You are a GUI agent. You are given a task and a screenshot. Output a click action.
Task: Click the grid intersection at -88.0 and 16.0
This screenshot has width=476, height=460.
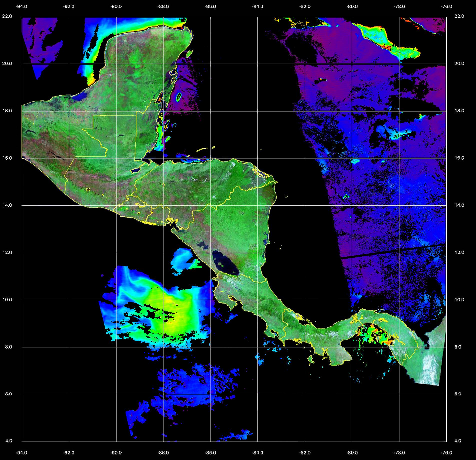pyautogui.click(x=163, y=158)
